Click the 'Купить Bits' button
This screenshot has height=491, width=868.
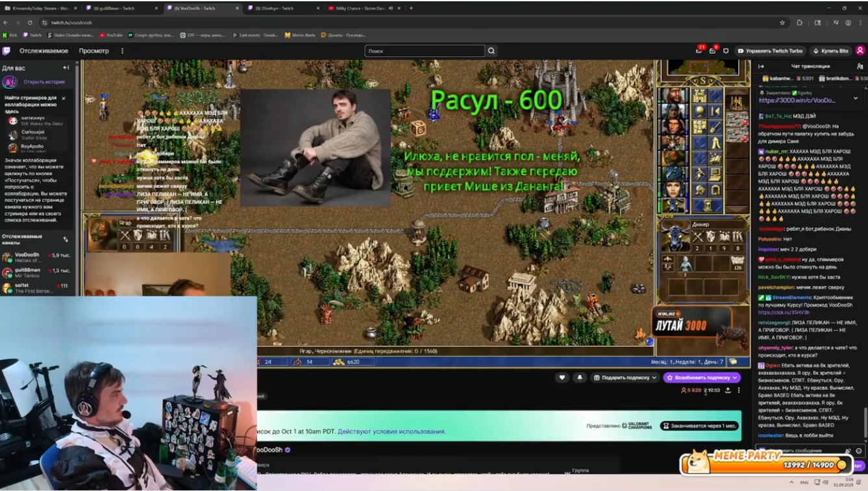tap(830, 51)
